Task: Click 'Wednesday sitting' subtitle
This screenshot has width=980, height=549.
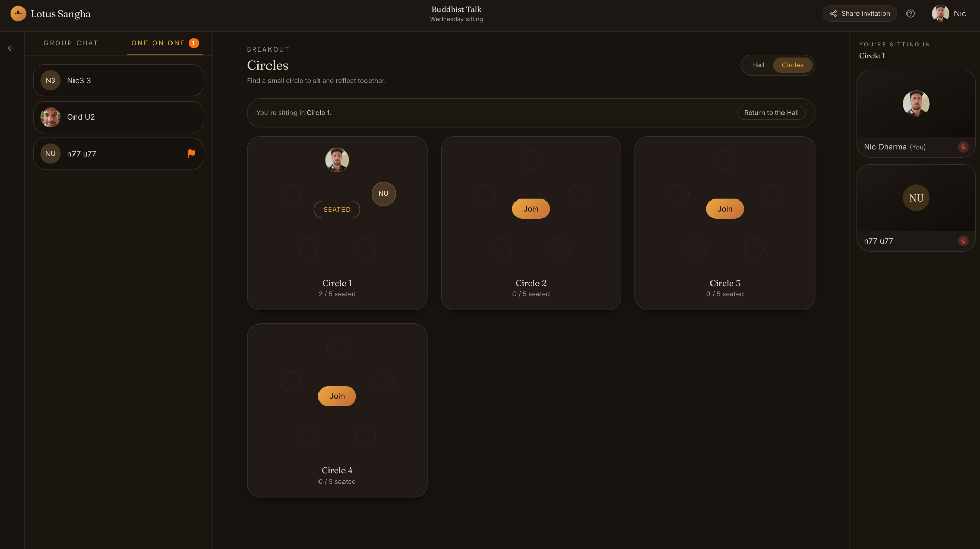Action: 456,19
